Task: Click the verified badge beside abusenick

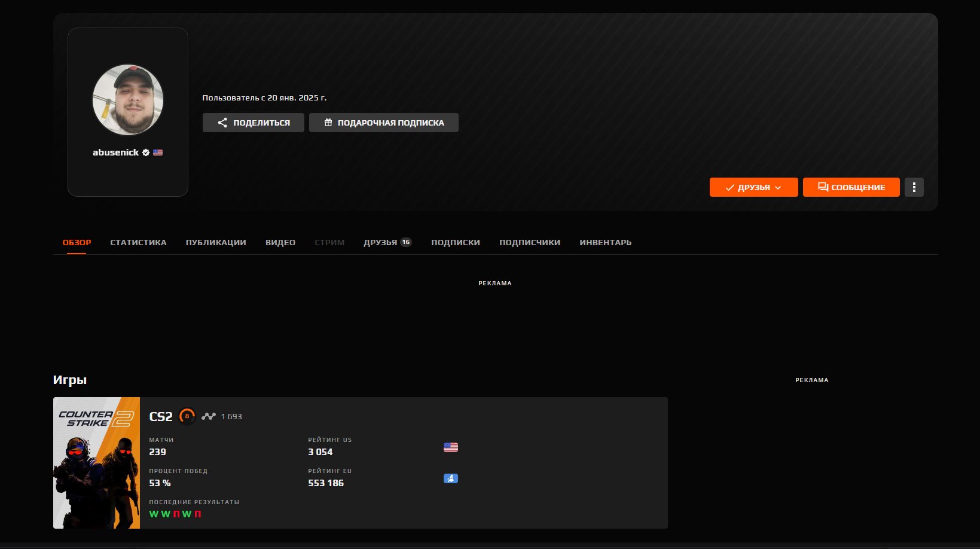Action: (x=146, y=152)
